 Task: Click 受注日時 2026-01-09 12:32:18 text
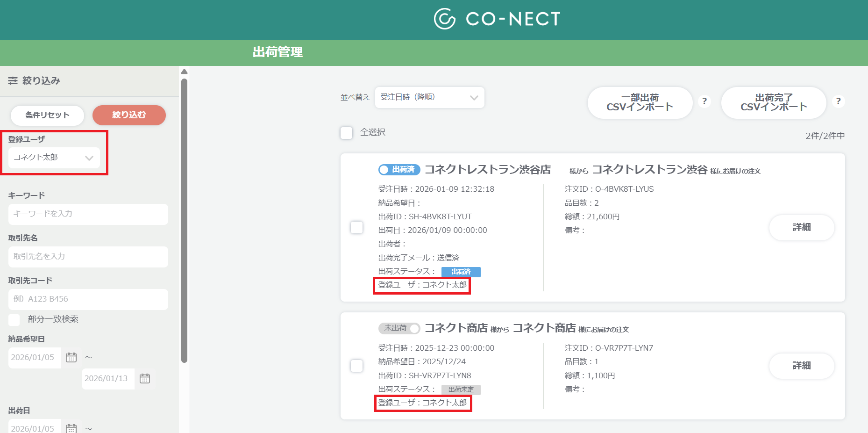[x=436, y=189]
